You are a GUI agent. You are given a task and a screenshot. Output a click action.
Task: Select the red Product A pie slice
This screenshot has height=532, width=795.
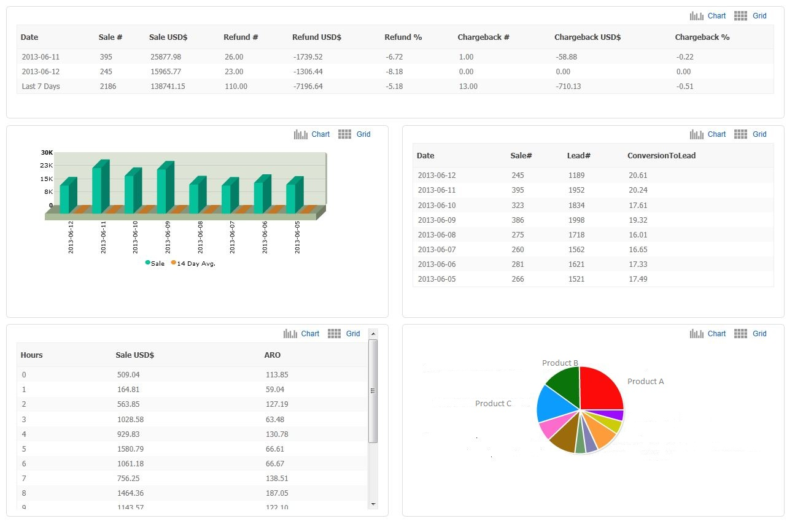pos(602,390)
